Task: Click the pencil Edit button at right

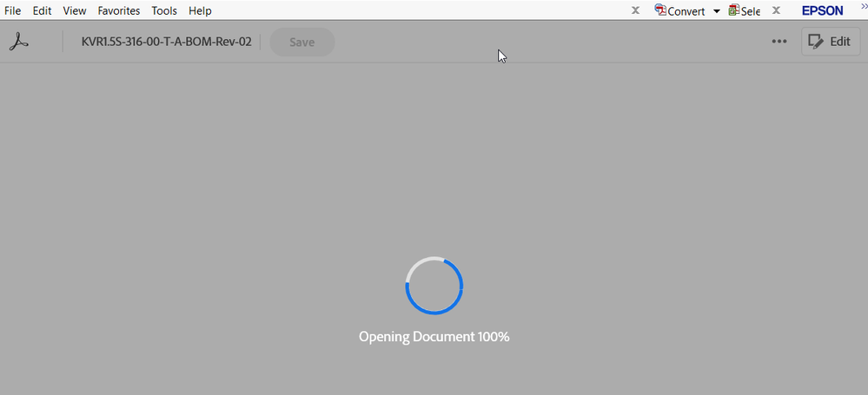Action: tap(831, 42)
